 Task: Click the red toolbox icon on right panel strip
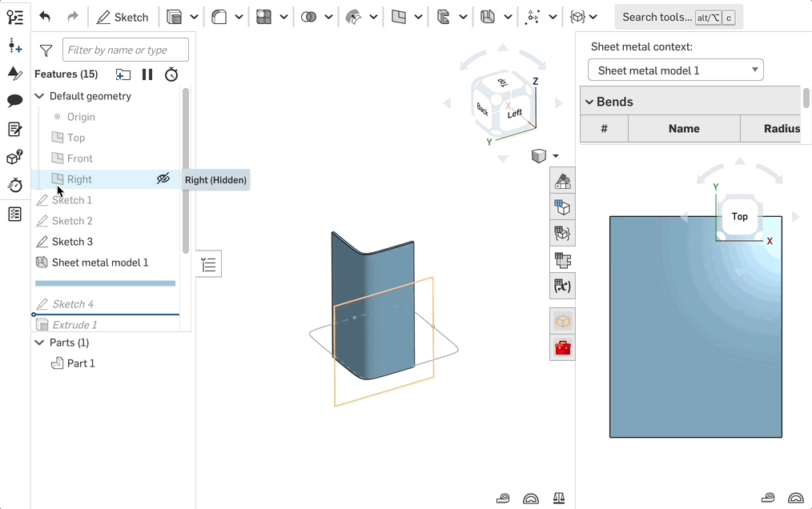tap(563, 348)
